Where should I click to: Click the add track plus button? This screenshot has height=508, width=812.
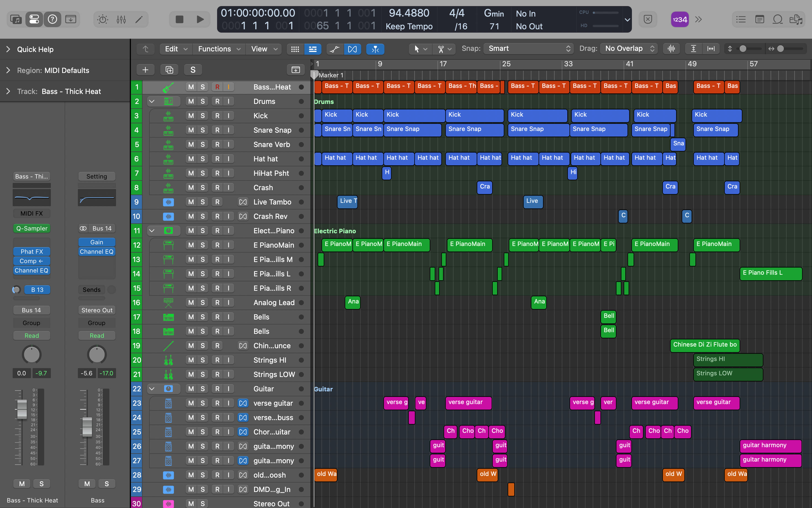point(145,70)
